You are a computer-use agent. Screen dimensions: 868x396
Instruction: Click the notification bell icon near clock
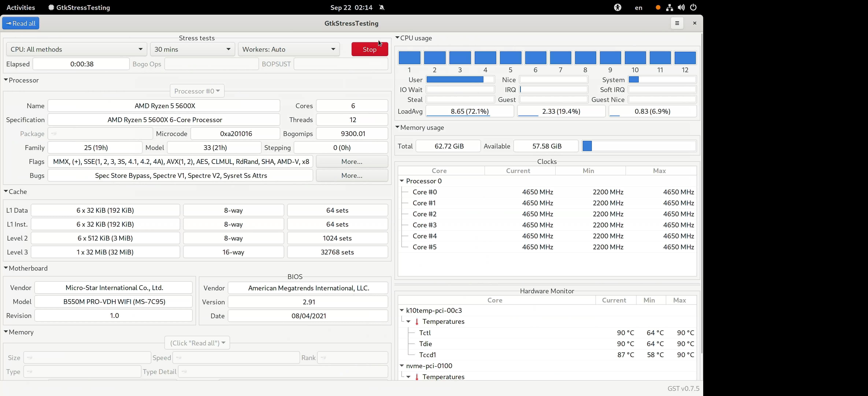click(382, 7)
